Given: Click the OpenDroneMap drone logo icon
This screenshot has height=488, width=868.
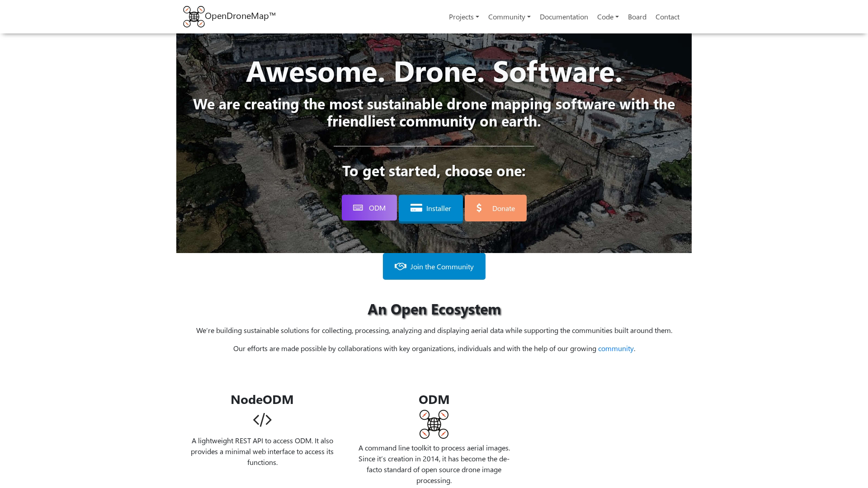Looking at the screenshot, I should pyautogui.click(x=194, y=17).
